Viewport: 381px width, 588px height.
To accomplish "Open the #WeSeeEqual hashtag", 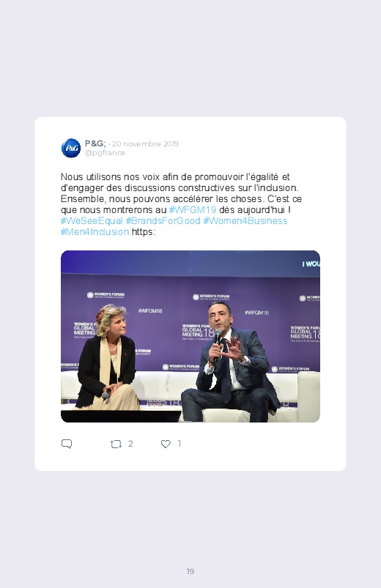I will (92, 221).
